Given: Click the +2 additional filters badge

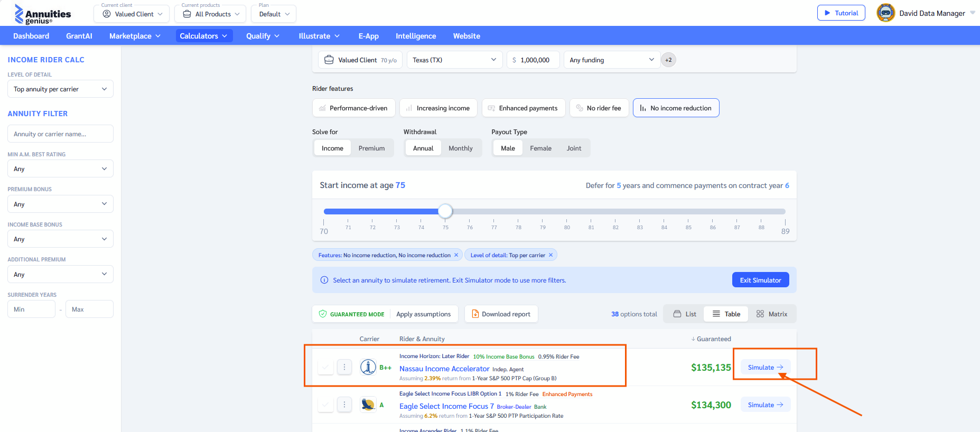Looking at the screenshot, I should click(668, 60).
